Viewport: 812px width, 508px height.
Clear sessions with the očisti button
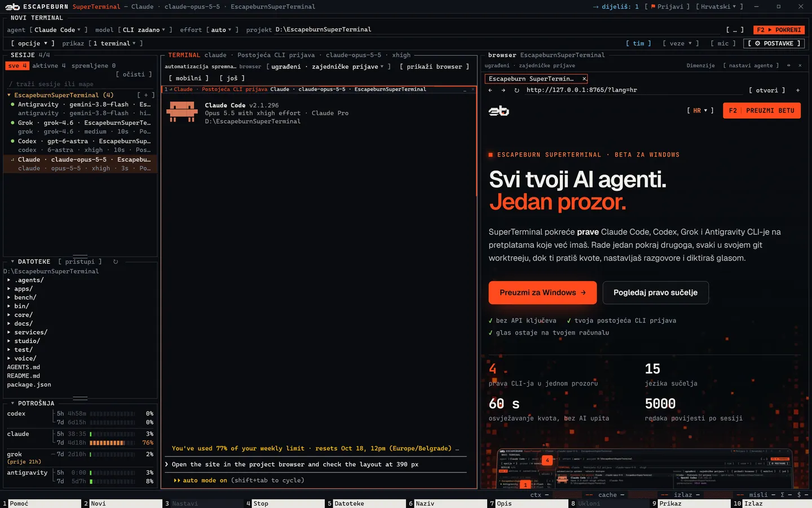point(134,75)
